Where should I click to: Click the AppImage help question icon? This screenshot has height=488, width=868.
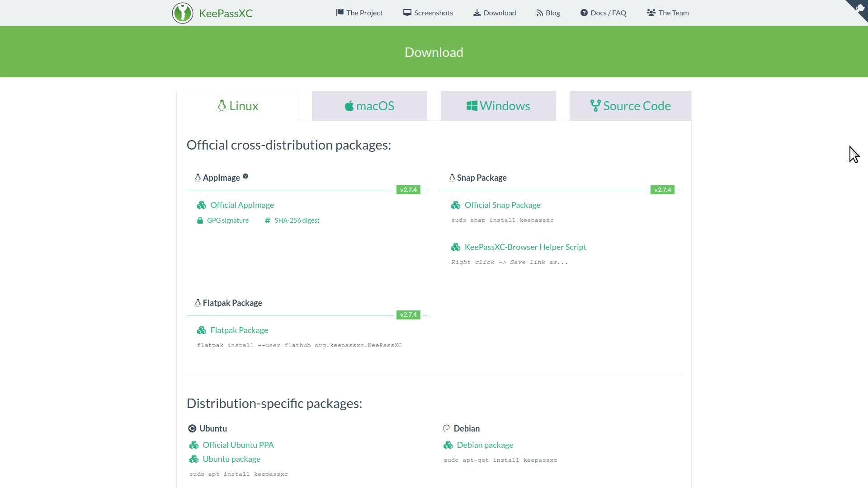click(x=245, y=176)
